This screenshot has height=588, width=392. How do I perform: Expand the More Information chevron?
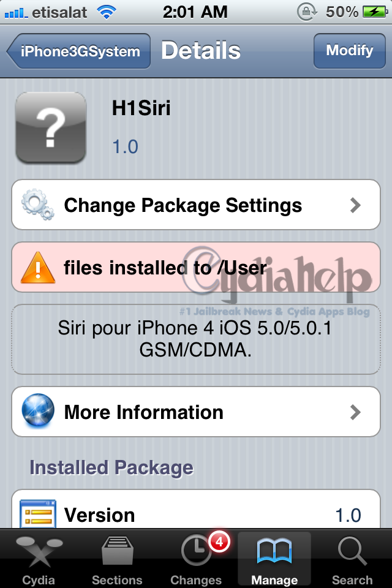pos(355,412)
